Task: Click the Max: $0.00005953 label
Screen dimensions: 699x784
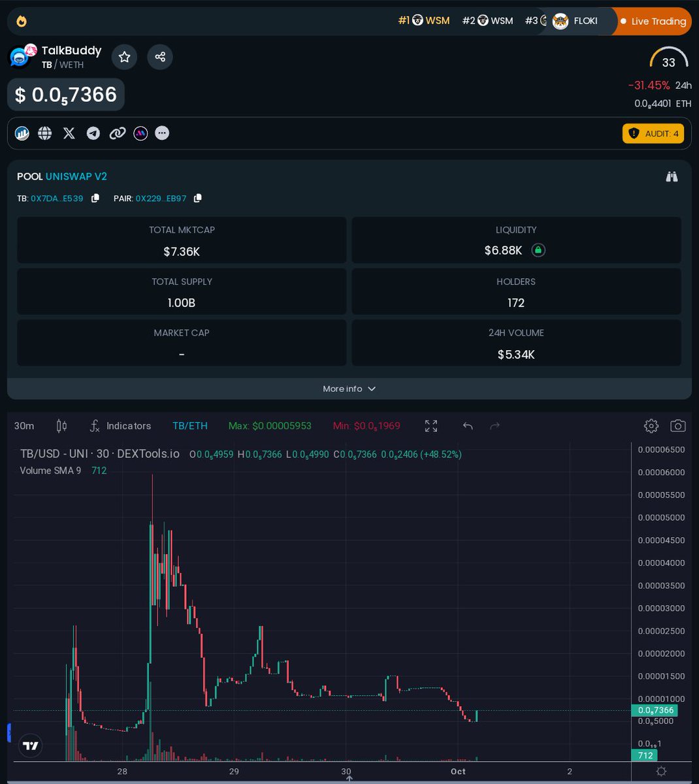Action: pos(270,426)
